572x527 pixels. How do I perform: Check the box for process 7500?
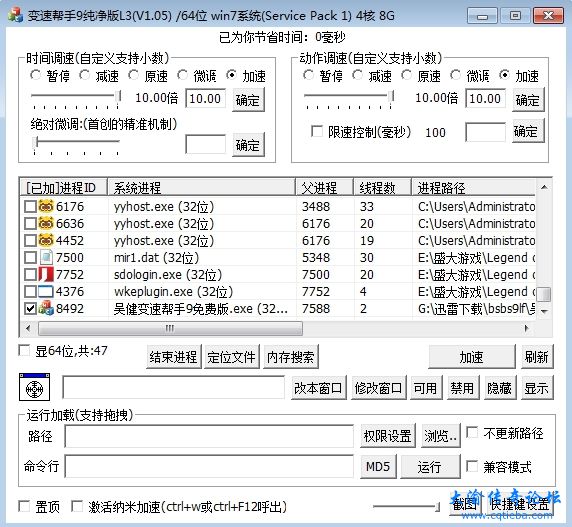[30, 257]
